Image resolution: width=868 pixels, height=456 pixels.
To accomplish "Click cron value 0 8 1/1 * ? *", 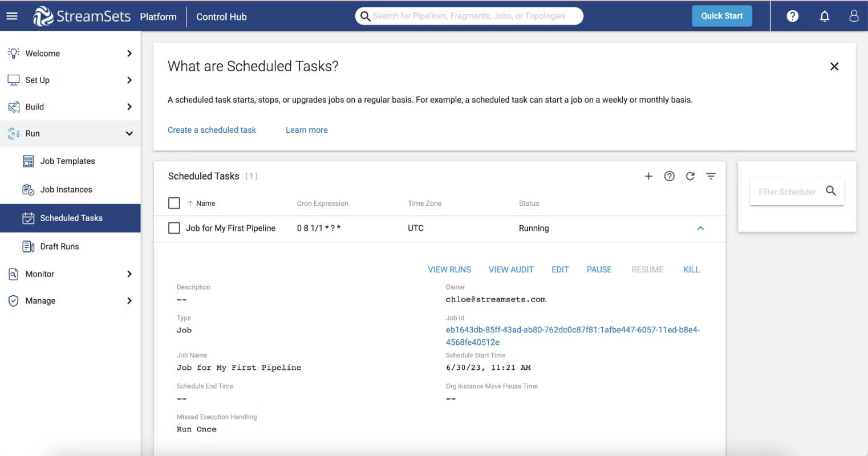I will coord(319,228).
